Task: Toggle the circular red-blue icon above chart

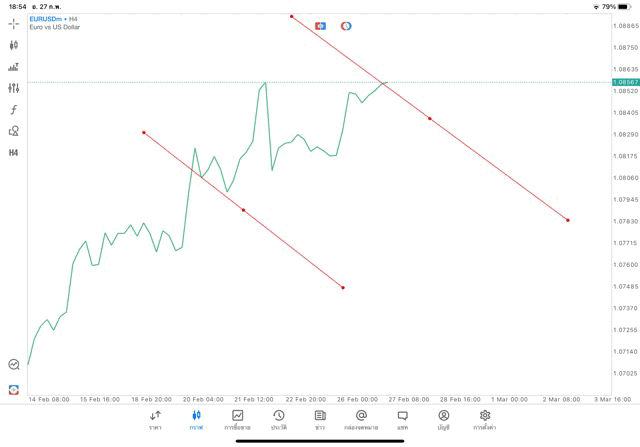Action: click(x=346, y=26)
